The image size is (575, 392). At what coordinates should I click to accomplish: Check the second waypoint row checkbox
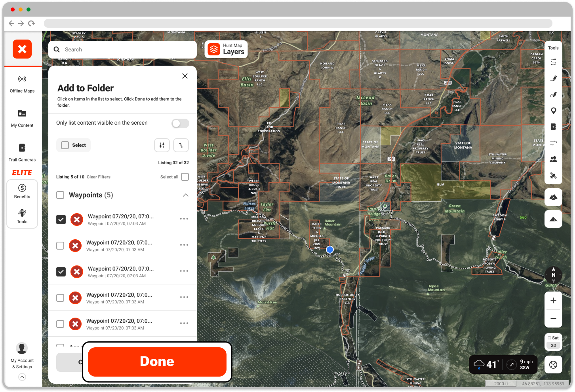coord(60,246)
